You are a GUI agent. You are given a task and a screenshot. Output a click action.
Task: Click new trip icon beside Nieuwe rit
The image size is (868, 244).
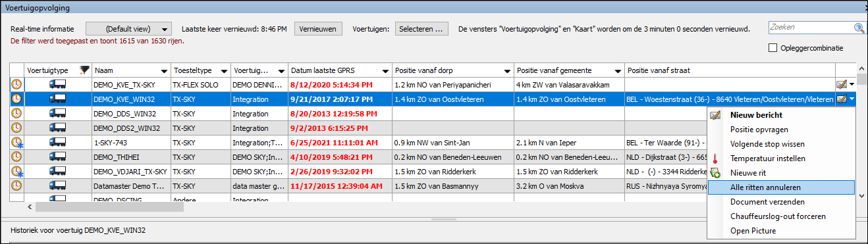point(716,173)
